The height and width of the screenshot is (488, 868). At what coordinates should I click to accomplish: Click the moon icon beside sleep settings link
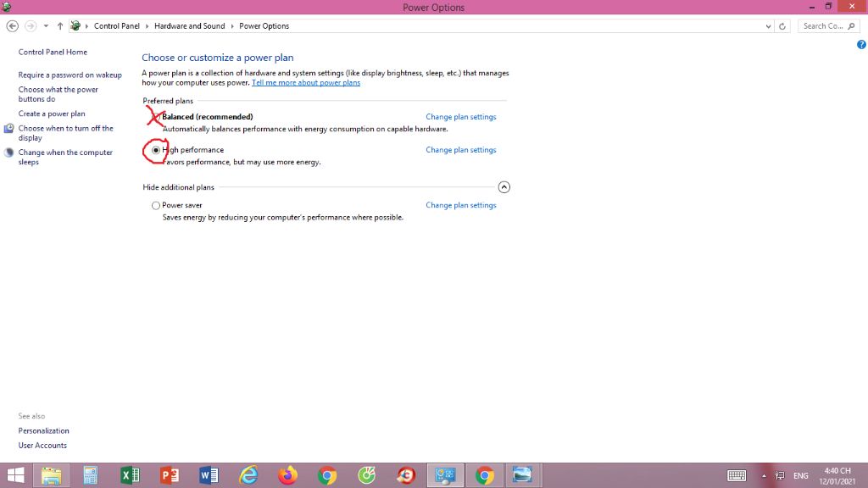8,152
